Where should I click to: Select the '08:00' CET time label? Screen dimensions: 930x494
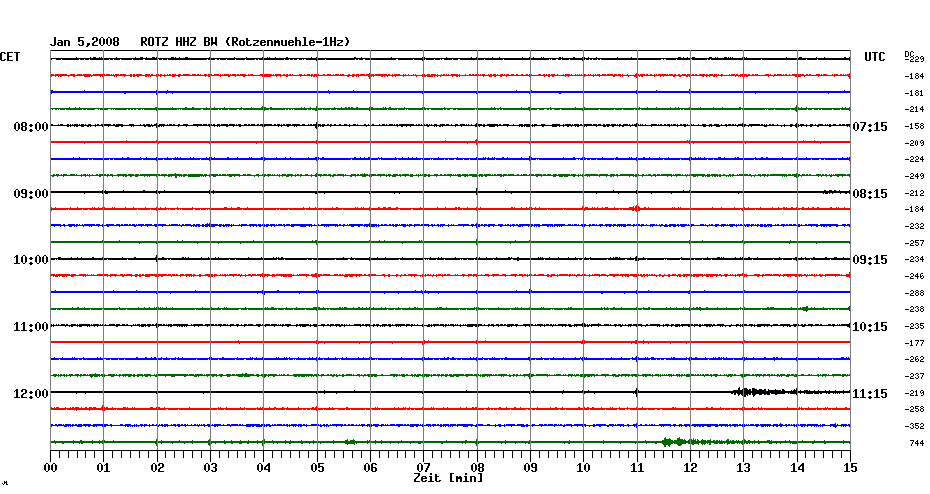pyautogui.click(x=31, y=126)
